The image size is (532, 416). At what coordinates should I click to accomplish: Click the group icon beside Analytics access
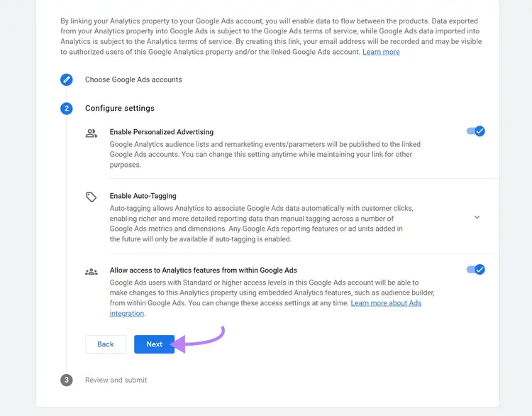click(92, 272)
